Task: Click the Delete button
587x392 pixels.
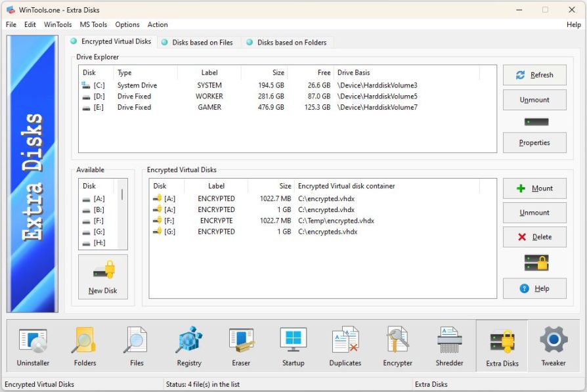Action: pos(534,237)
